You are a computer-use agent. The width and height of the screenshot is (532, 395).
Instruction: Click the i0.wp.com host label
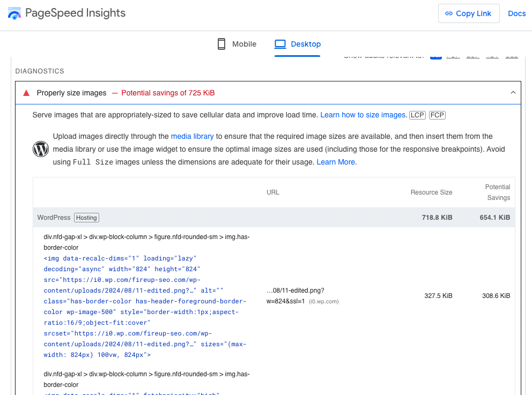click(323, 302)
